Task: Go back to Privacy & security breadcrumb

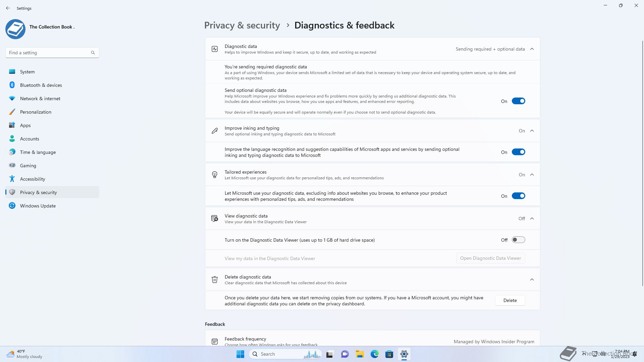Action: (x=242, y=25)
